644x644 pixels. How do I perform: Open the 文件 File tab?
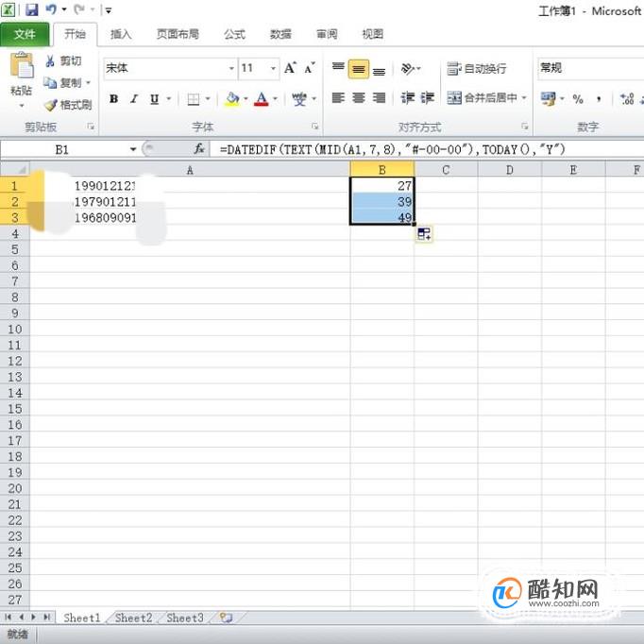click(25, 34)
